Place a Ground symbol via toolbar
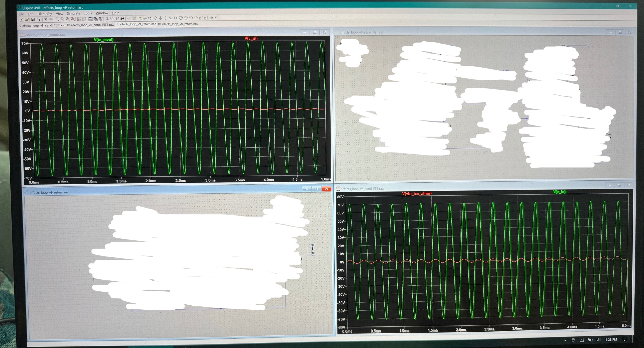This screenshot has height=348, width=644. coord(145,18)
